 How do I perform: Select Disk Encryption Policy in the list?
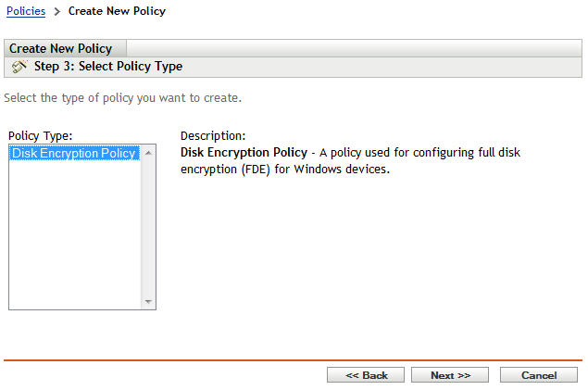point(73,154)
